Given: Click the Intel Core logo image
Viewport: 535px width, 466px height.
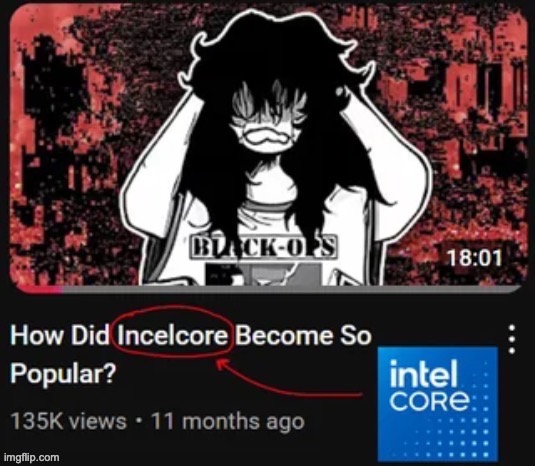Looking at the screenshot, I should (x=438, y=404).
